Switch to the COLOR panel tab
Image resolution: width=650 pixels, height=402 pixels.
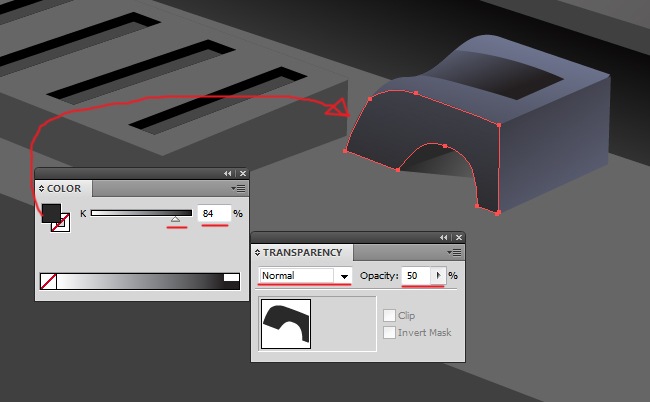click(x=64, y=189)
